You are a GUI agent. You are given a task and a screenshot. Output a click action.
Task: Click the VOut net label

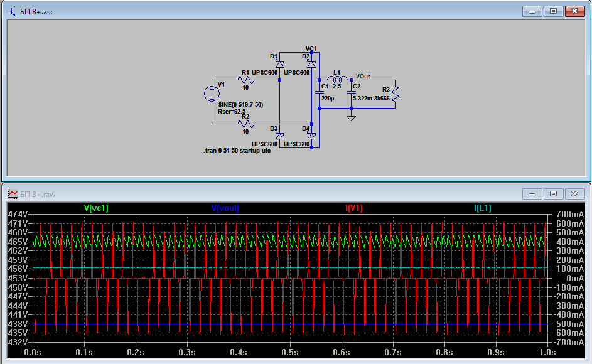coord(363,75)
